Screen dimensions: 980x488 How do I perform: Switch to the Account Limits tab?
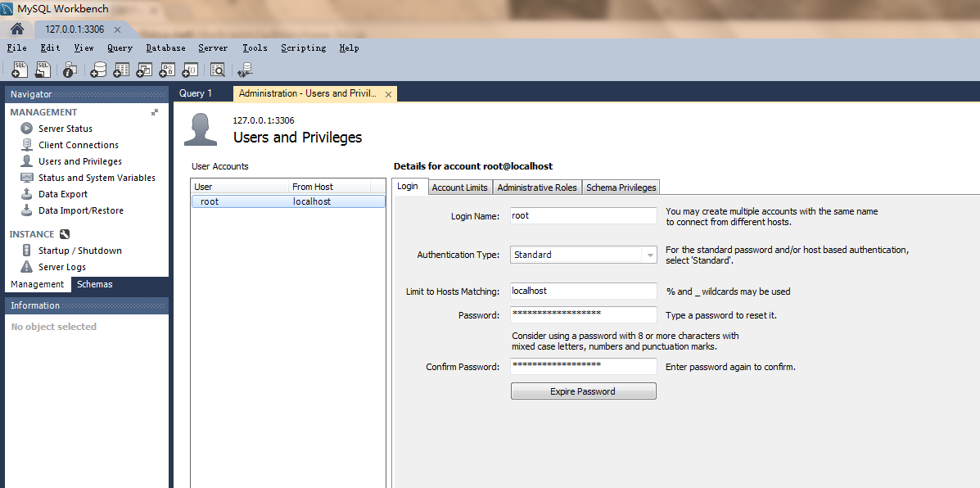pos(459,188)
